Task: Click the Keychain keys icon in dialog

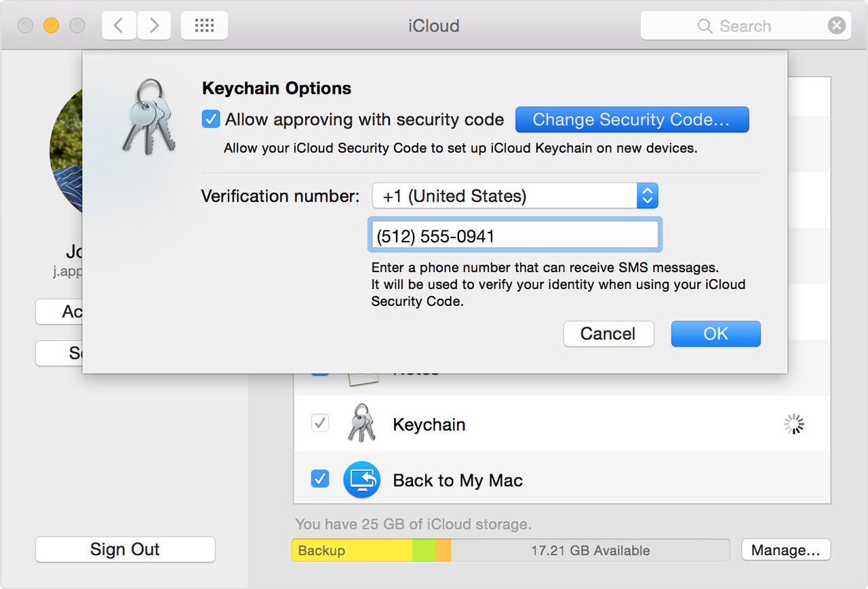Action: pyautogui.click(x=149, y=117)
